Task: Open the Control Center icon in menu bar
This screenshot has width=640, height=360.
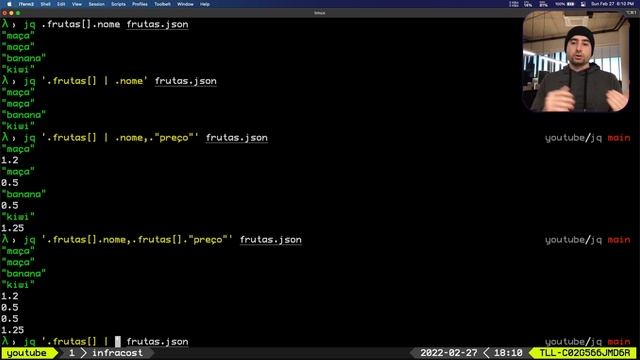Action: coord(583,4)
